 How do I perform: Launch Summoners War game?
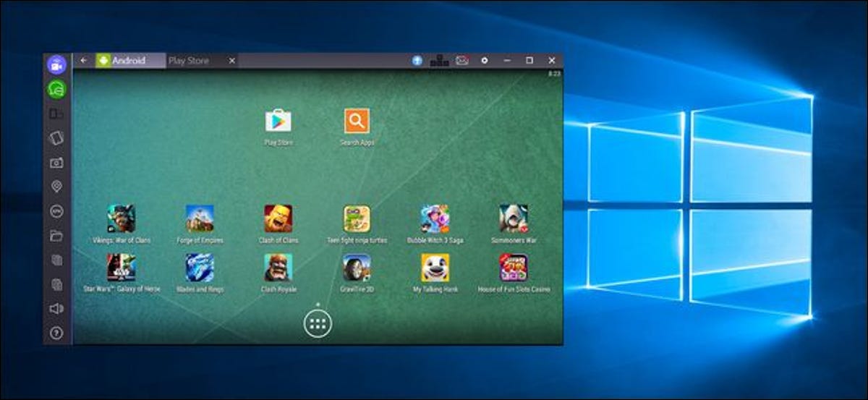(514, 218)
